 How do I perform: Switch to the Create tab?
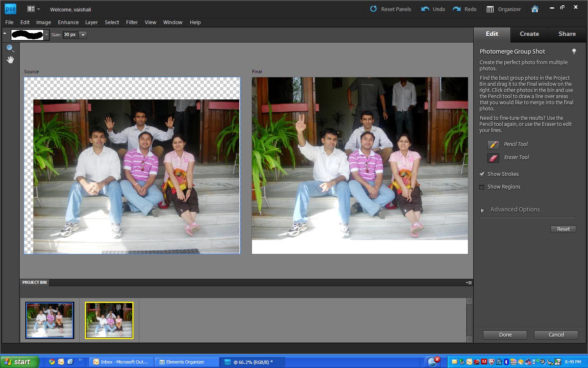(x=529, y=34)
